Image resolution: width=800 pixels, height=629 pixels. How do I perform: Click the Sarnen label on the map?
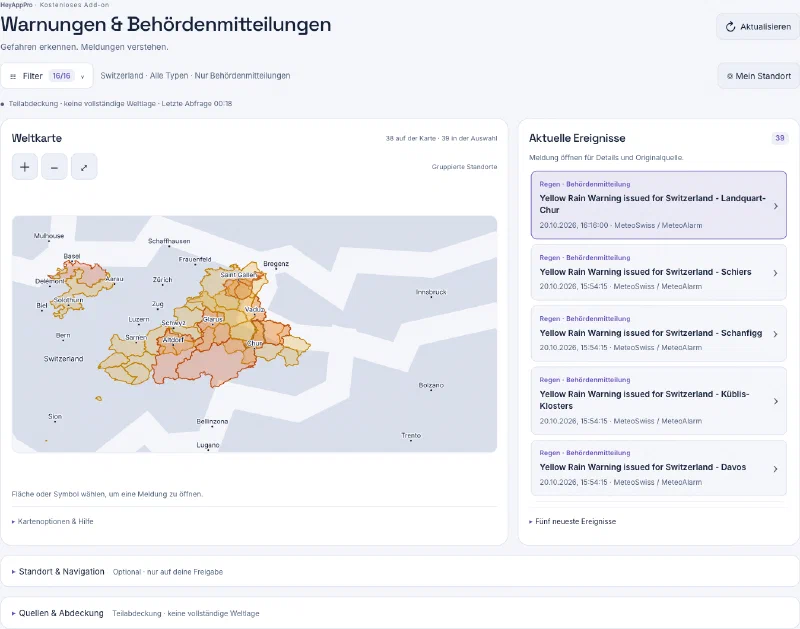coord(136,337)
